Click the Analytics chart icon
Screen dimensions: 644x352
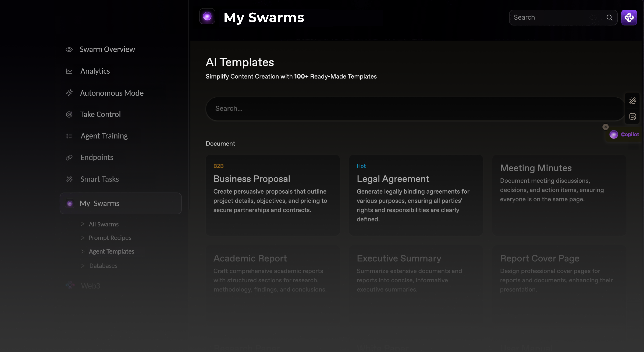[x=69, y=71]
